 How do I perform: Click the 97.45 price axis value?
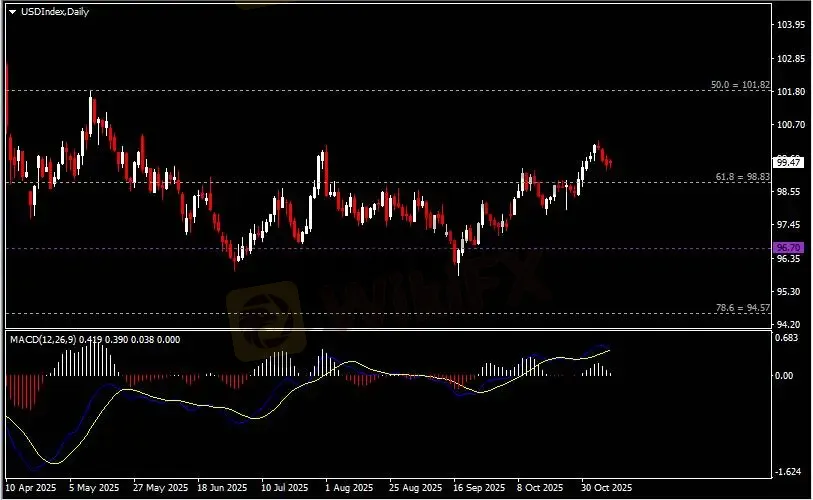pos(791,225)
